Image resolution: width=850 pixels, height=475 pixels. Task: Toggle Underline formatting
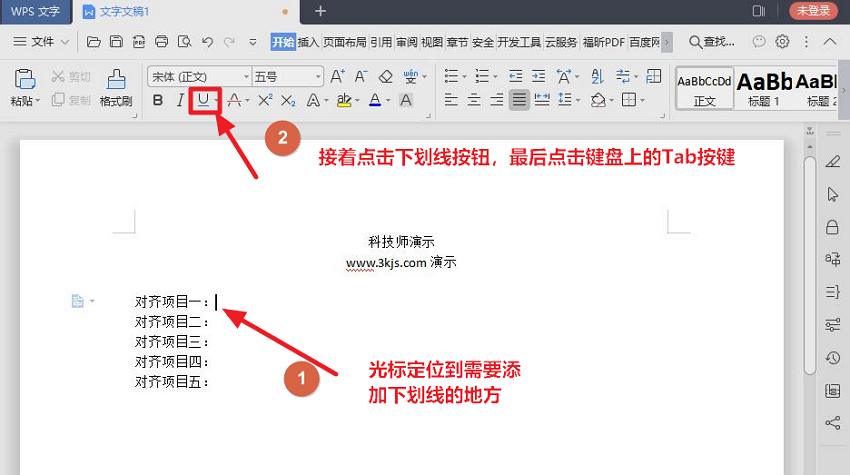(203, 100)
